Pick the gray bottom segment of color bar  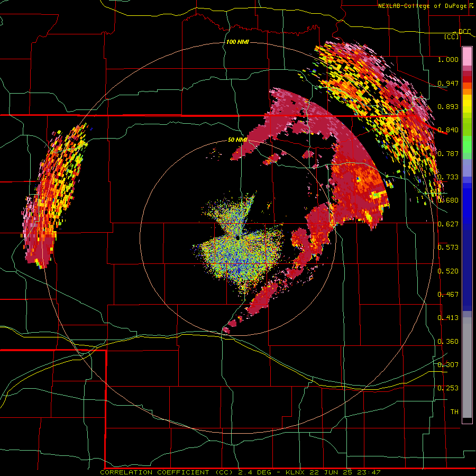467,368
